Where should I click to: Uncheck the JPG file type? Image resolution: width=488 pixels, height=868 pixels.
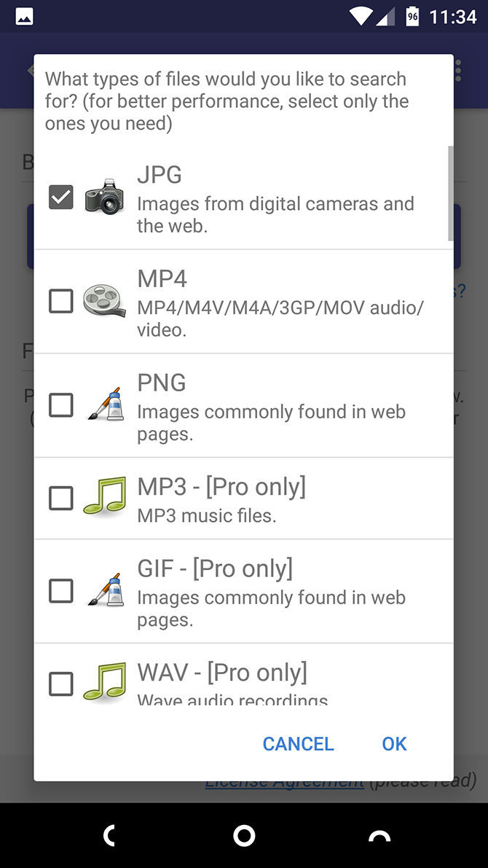pos(61,197)
